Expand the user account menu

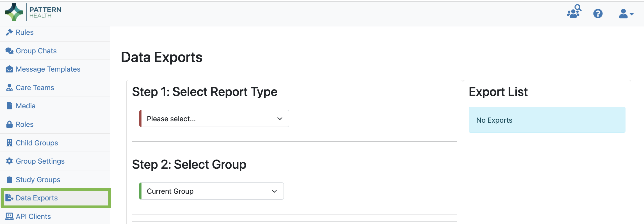pyautogui.click(x=626, y=13)
